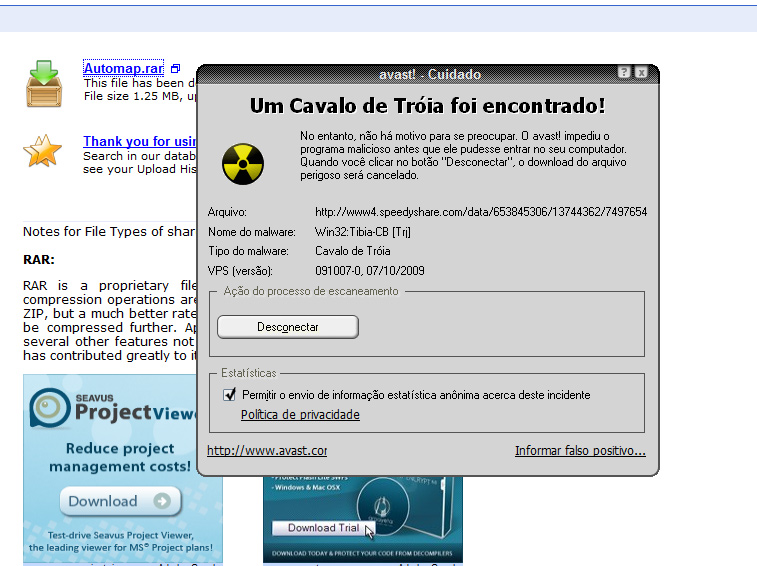Click the Download Trial button in ad
The height and width of the screenshot is (566, 757).
(x=323, y=528)
